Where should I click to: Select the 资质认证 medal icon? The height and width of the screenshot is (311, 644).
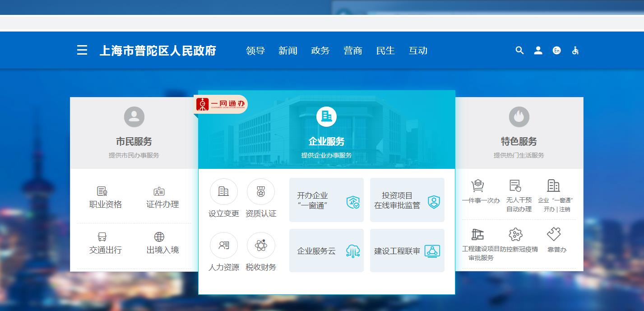[261, 192]
